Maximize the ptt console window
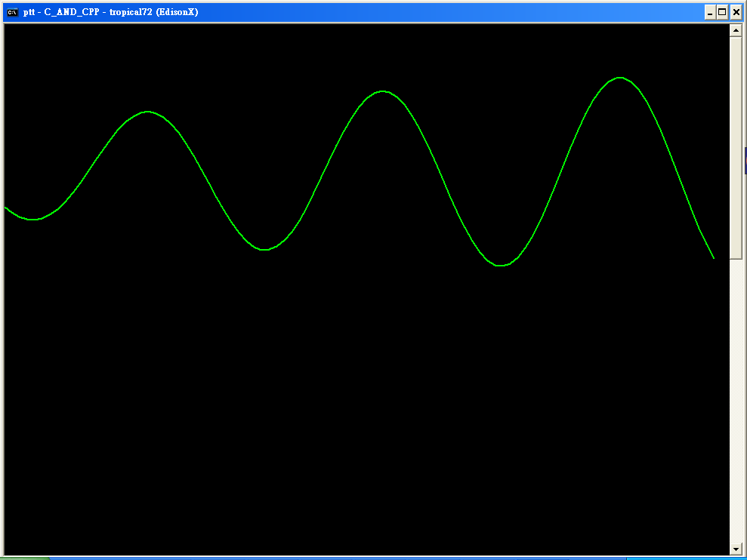This screenshot has width=747, height=560. (x=723, y=12)
